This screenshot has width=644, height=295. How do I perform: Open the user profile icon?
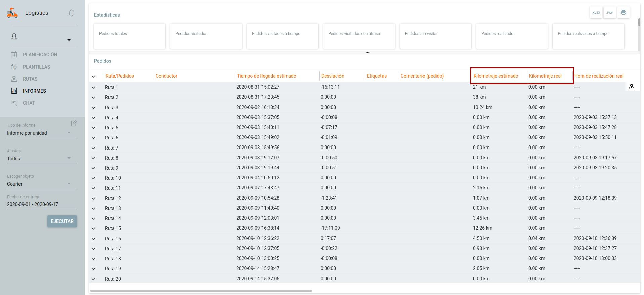tap(14, 37)
